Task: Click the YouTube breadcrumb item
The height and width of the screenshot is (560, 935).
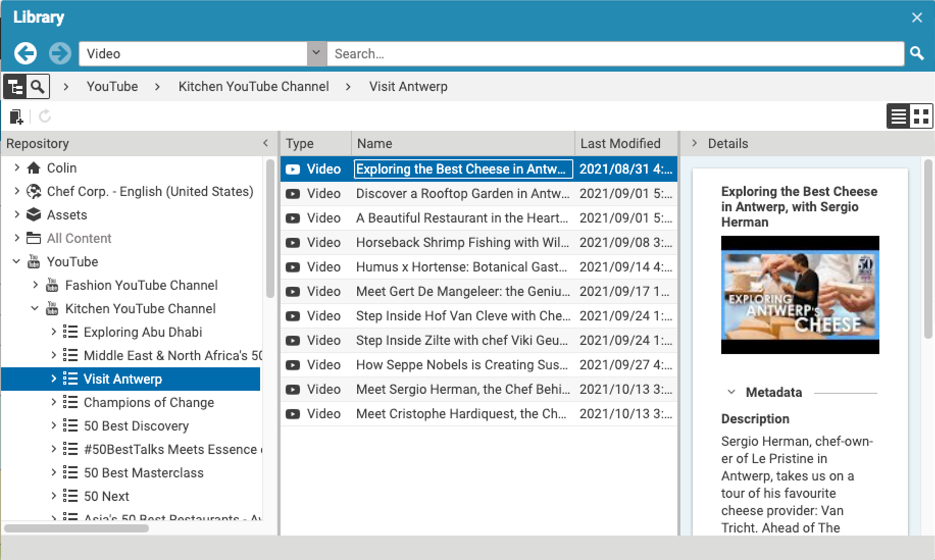Action: click(112, 86)
